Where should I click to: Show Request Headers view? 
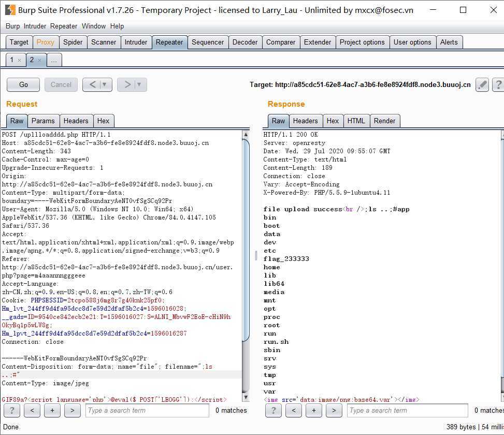point(76,121)
